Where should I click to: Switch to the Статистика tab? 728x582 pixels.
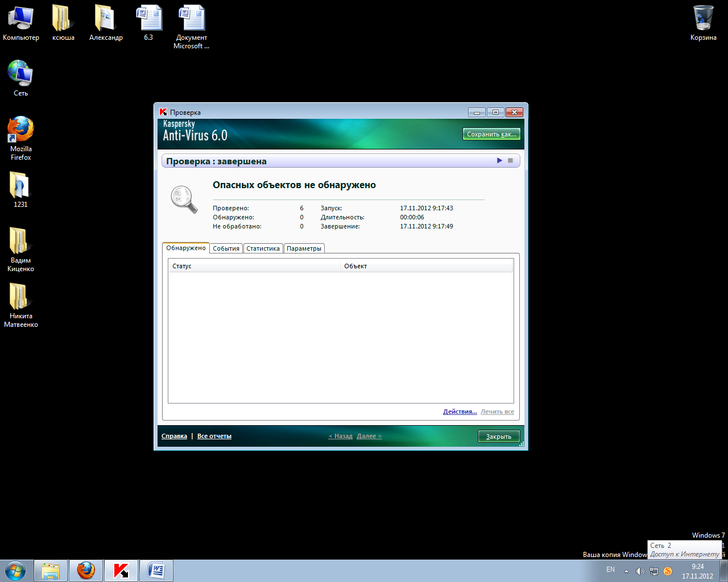pos(263,248)
